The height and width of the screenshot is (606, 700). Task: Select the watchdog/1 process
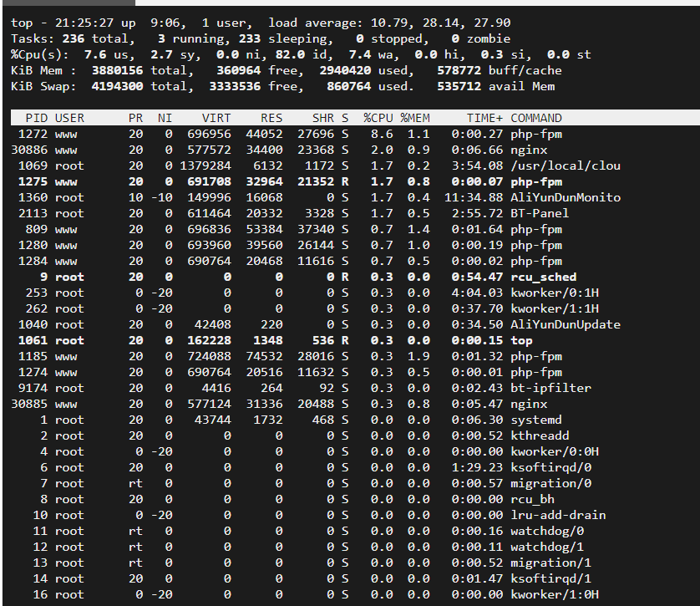pyautogui.click(x=547, y=547)
